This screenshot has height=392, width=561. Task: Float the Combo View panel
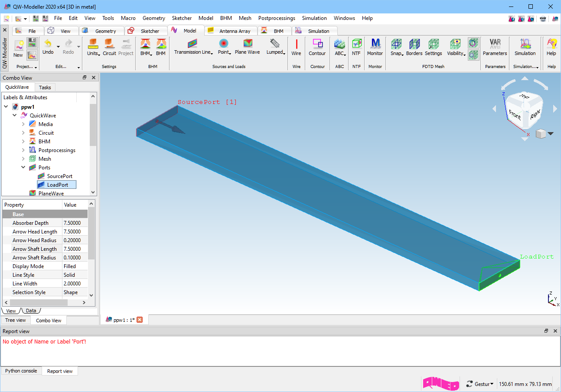pyautogui.click(x=85, y=78)
